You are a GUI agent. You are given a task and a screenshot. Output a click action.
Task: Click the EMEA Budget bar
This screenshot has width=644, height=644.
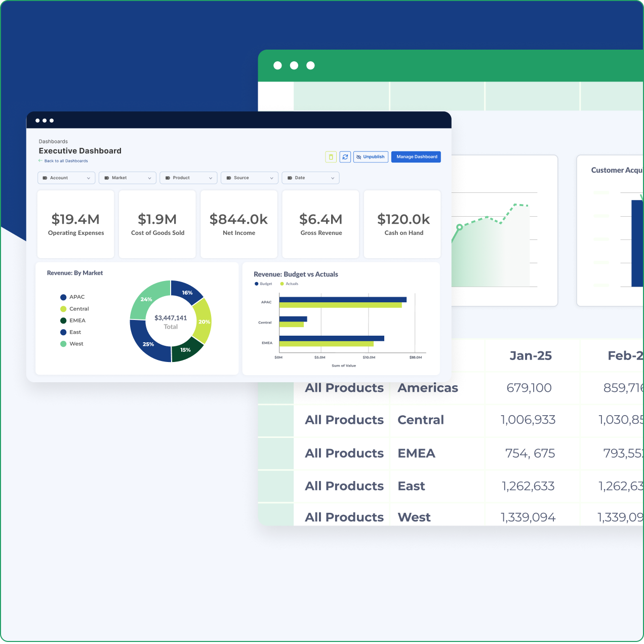click(332, 338)
